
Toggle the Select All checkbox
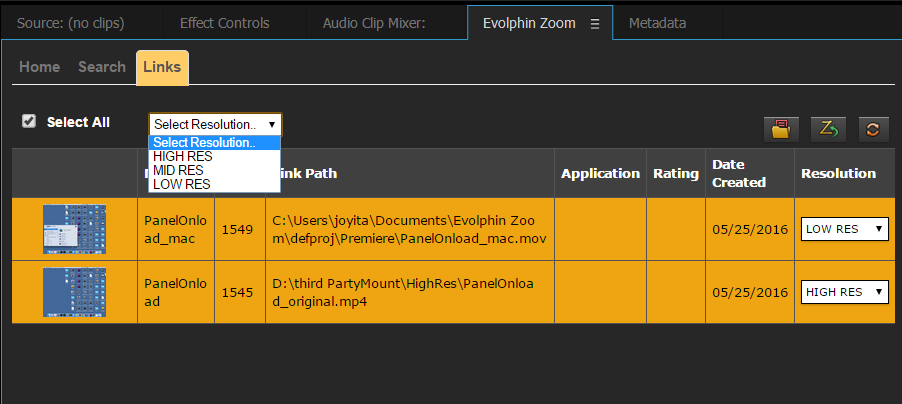coord(29,121)
